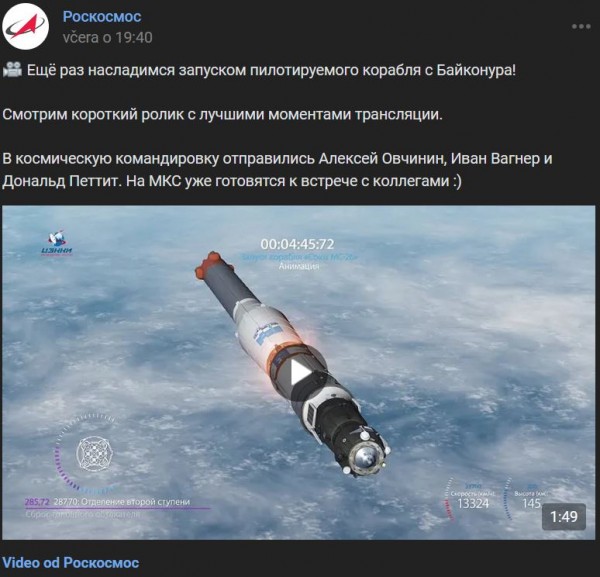Click the post timestamp včera o 19:40

click(x=108, y=37)
